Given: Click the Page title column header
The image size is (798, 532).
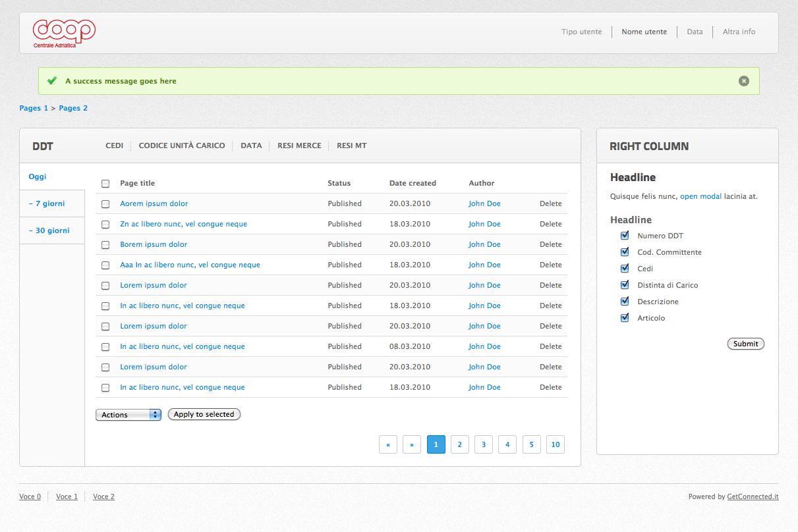Looking at the screenshot, I should pos(137,184).
